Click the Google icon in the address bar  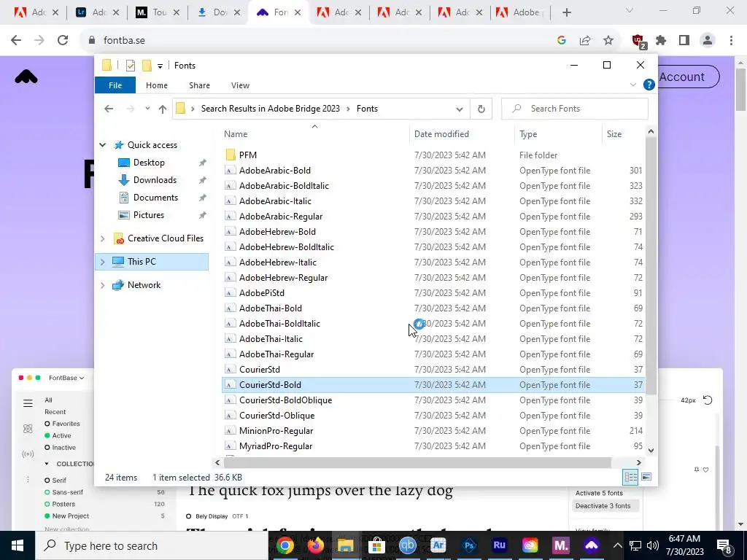point(562,41)
